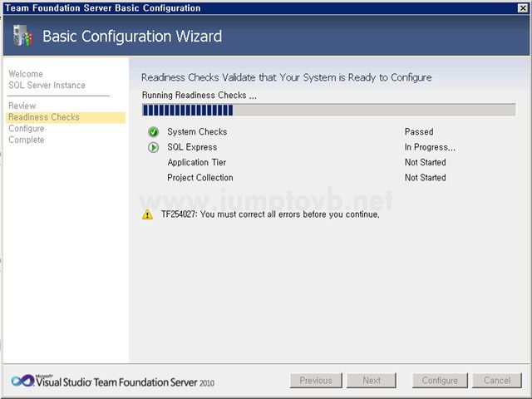
Task: Select the SQL Express row label
Action: 192,147
